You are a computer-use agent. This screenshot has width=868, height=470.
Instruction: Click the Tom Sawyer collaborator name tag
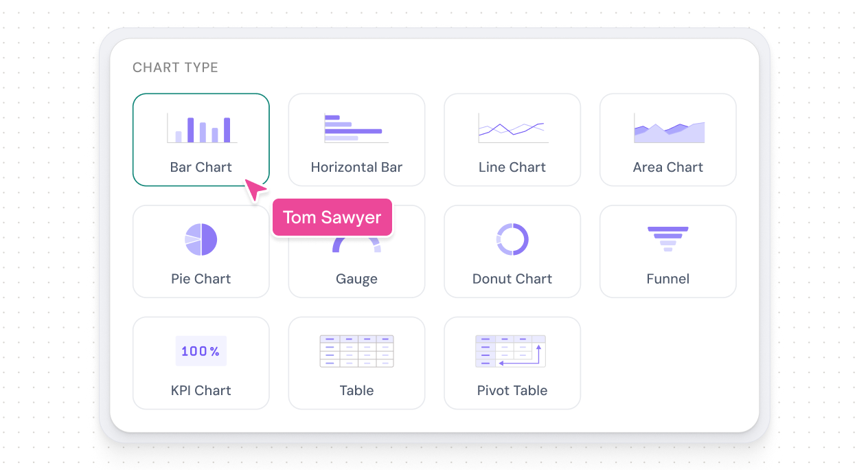(332, 218)
